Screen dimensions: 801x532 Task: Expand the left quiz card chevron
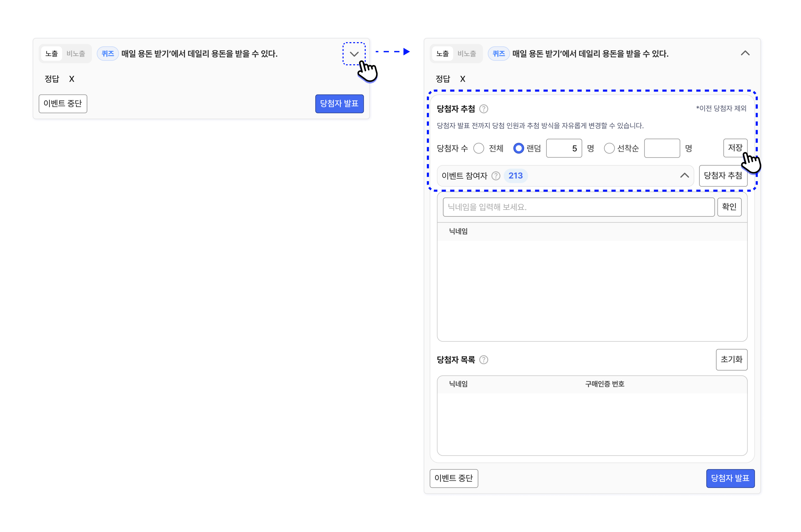(x=354, y=54)
